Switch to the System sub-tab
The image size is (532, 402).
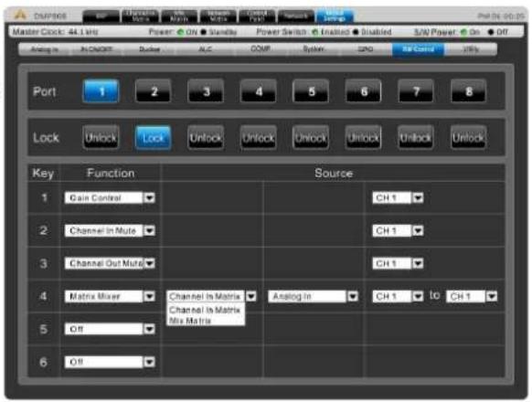[313, 49]
